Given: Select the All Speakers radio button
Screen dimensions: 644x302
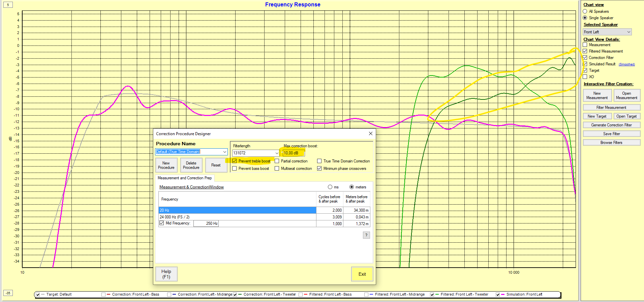Looking at the screenshot, I should point(585,11).
